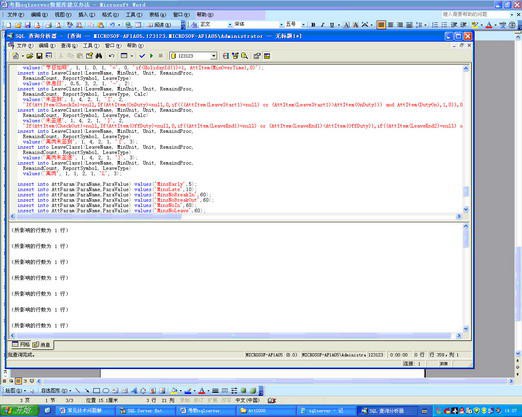Open the execute mode dropdown arrow
Screen dimensions: 522x417
(x=132, y=56)
